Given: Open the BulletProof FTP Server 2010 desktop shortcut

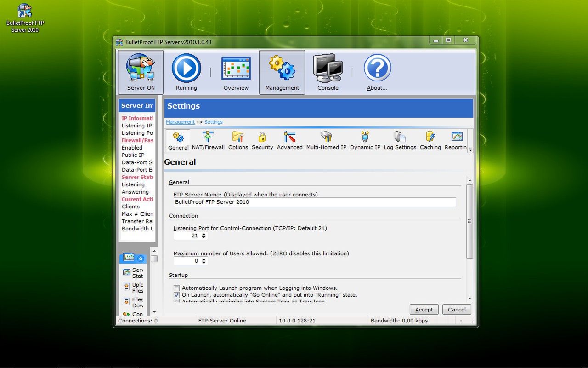Looking at the screenshot, I should point(25,18).
